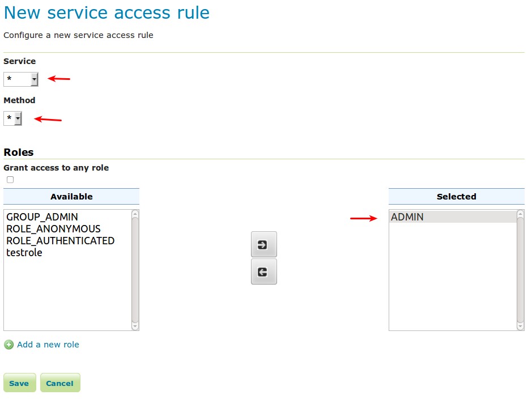Viewport: 532px width, 399px height.
Task: Pick ROLE_AUTHENTICATED in the Available list
Action: pyautogui.click(x=60, y=241)
